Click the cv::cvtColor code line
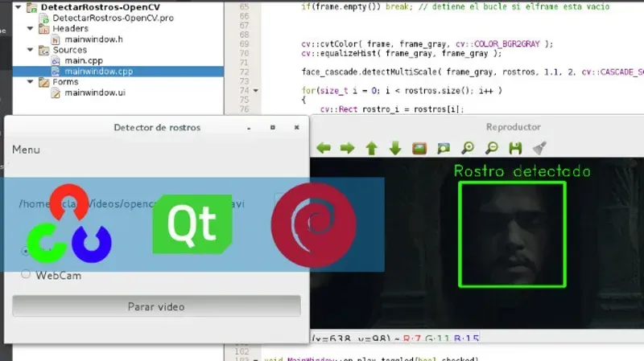 [427, 44]
